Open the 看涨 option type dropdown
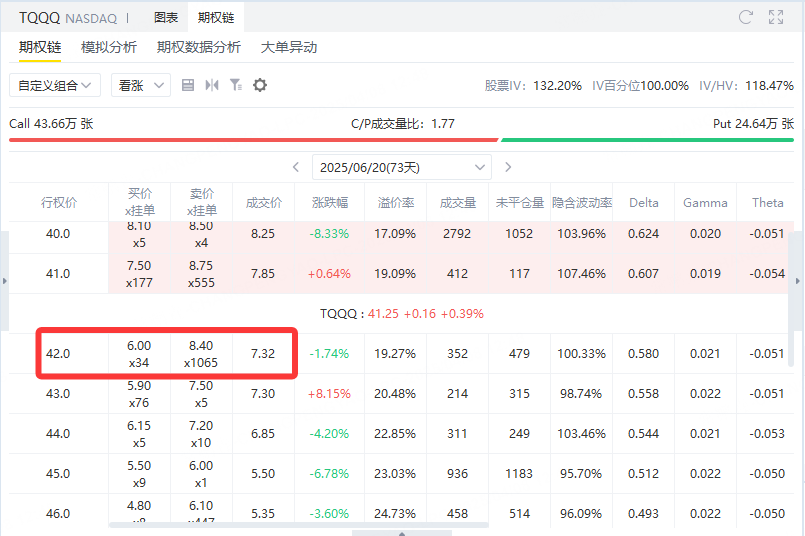 141,85
